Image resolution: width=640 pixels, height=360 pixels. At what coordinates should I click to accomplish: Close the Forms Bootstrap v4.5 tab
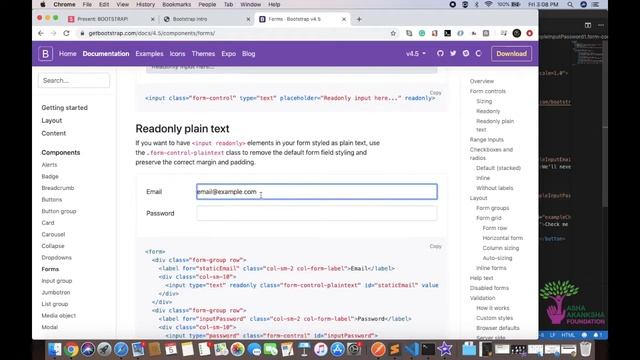[344, 19]
